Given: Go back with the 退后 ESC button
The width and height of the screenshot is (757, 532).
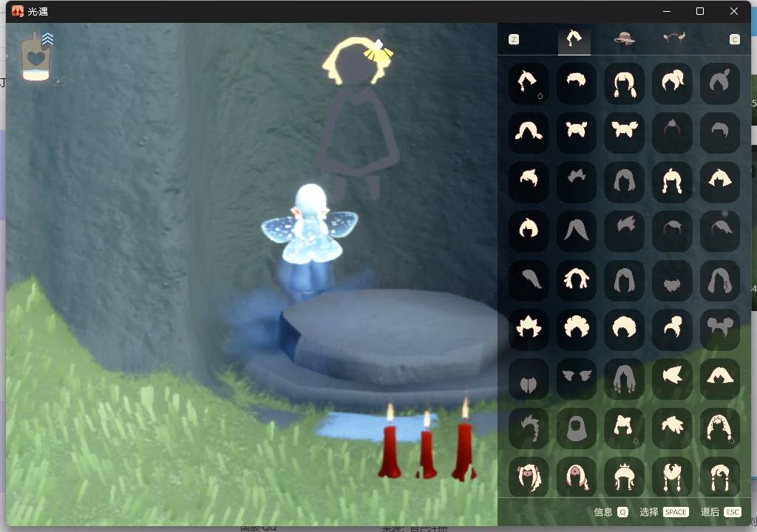Looking at the screenshot, I should coord(720,512).
